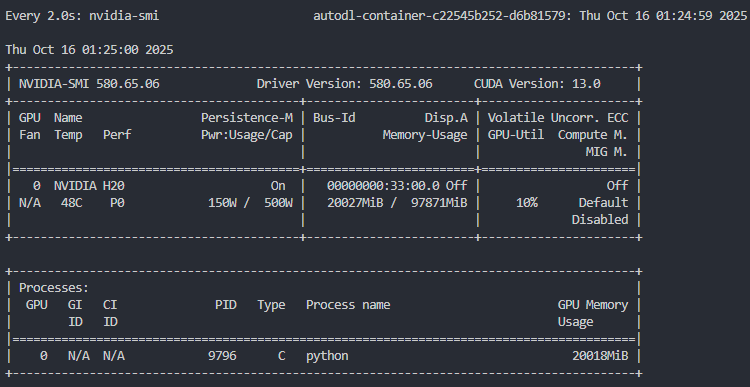Viewport: 750px width, 387px height.
Task: Select the process name 'python'
Action: click(x=327, y=356)
